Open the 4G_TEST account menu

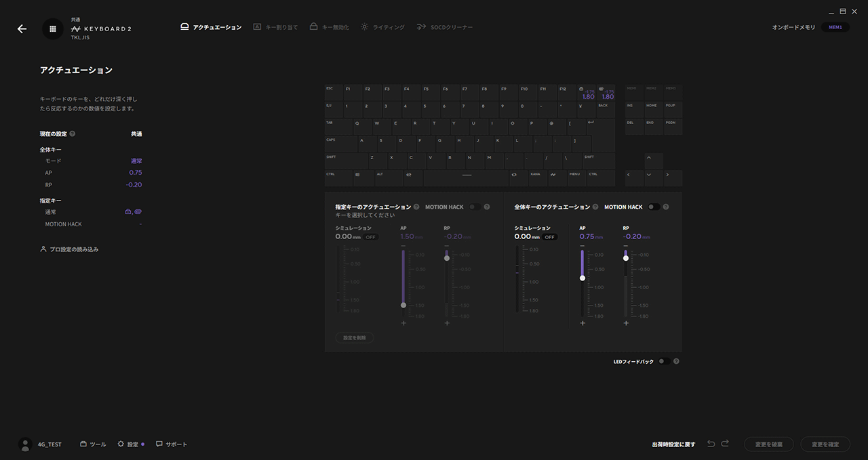38,444
